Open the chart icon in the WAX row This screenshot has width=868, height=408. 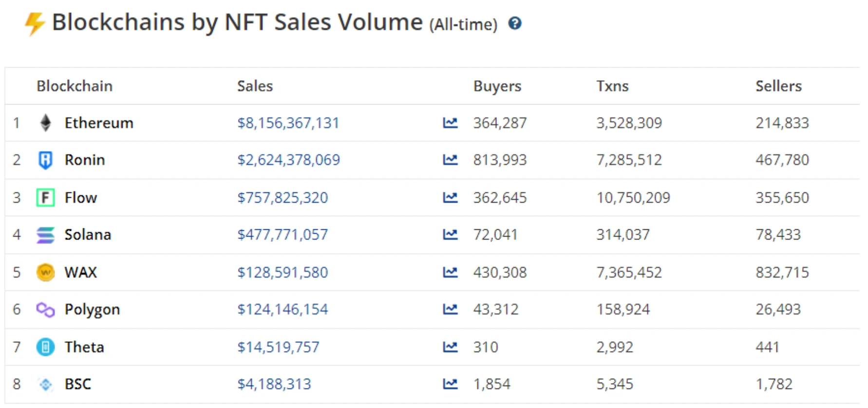pyautogui.click(x=450, y=272)
